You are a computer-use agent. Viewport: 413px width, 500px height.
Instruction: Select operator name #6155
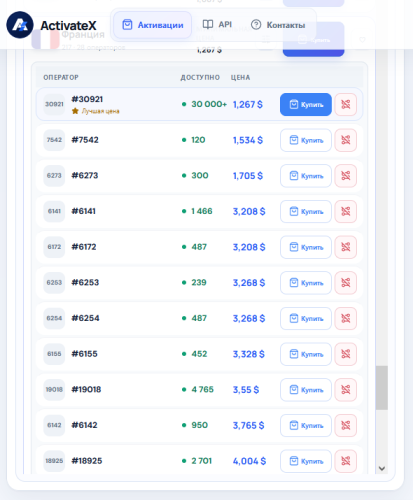tap(85, 354)
